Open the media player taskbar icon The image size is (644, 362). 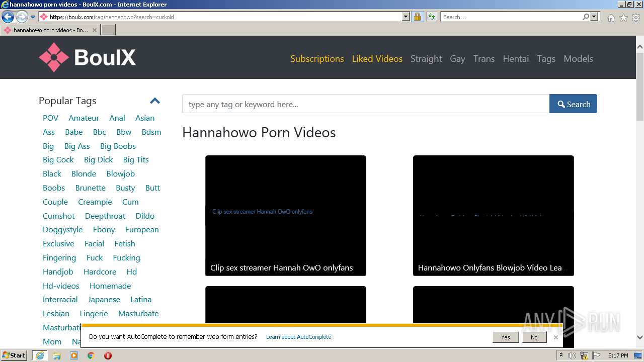[74, 355]
